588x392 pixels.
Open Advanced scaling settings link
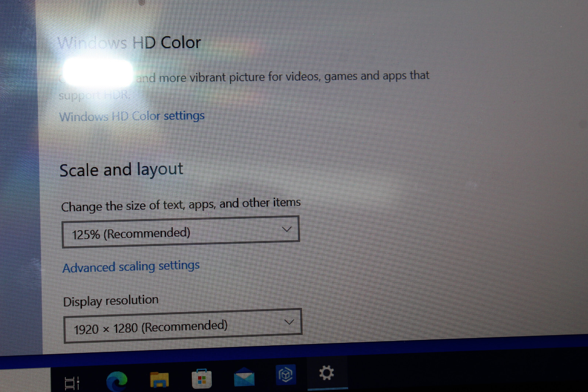pos(131,266)
